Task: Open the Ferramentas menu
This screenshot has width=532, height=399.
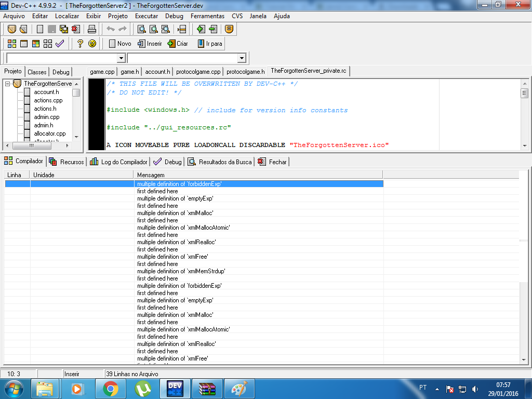Action: click(207, 16)
